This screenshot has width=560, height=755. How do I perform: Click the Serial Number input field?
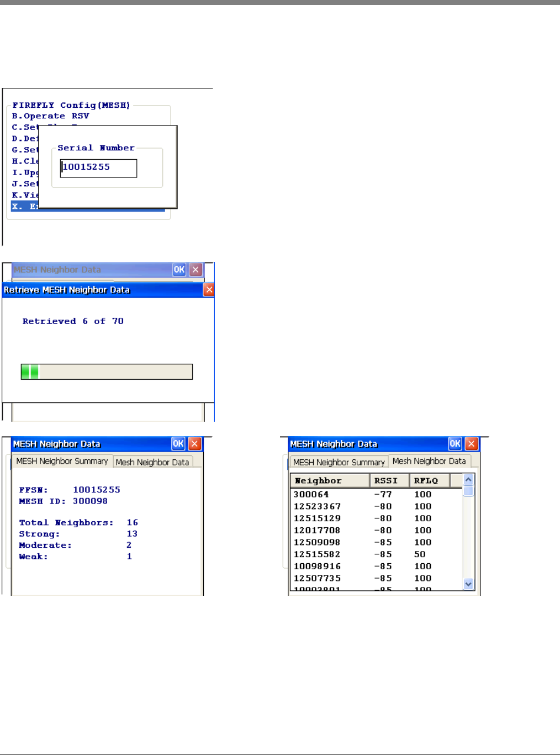click(98, 168)
